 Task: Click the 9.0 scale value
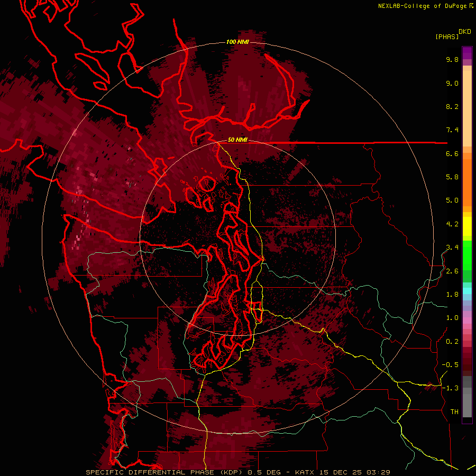click(x=452, y=83)
